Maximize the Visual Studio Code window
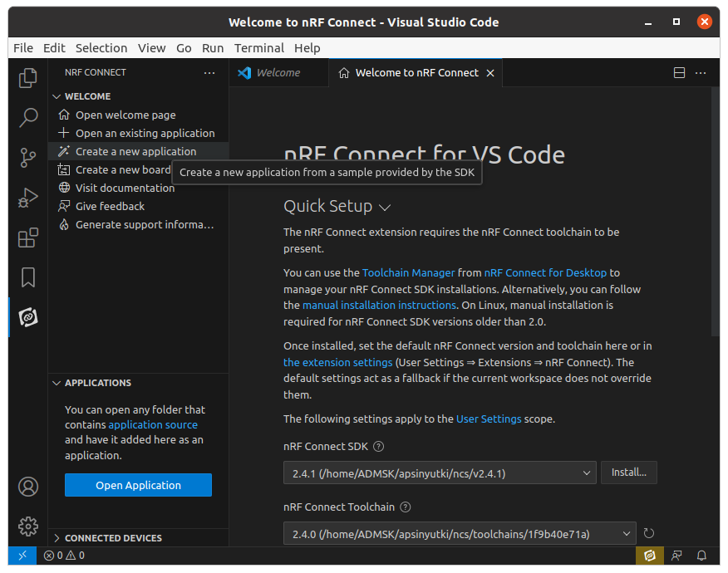728x573 pixels. (x=676, y=22)
